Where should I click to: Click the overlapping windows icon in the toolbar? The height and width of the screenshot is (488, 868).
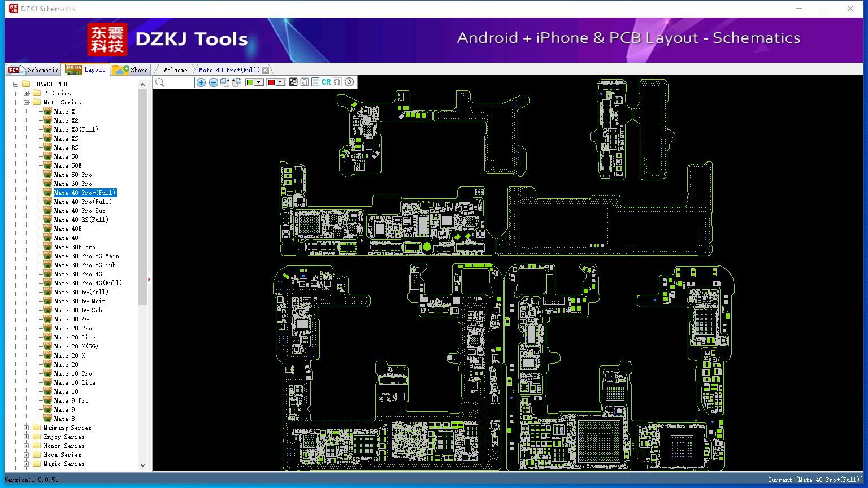[293, 82]
